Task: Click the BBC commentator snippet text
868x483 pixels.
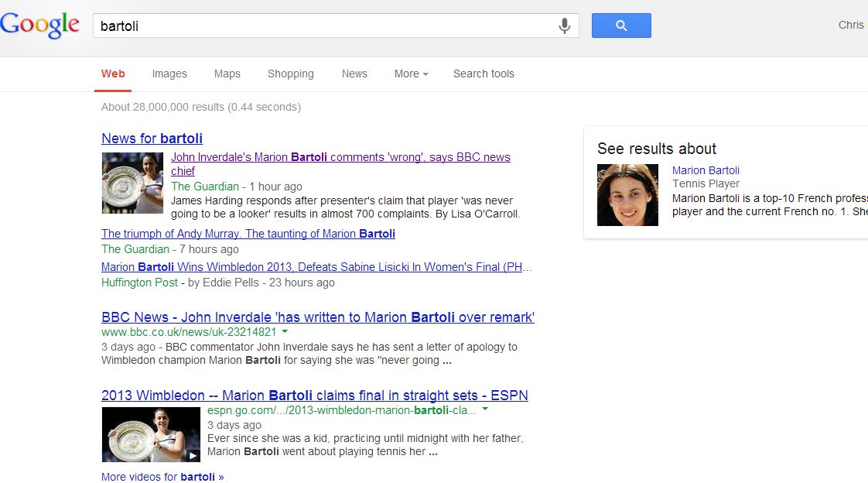Action: tap(309, 354)
